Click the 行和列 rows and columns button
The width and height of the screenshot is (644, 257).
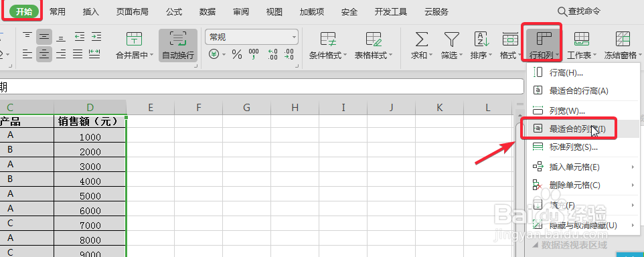click(543, 45)
